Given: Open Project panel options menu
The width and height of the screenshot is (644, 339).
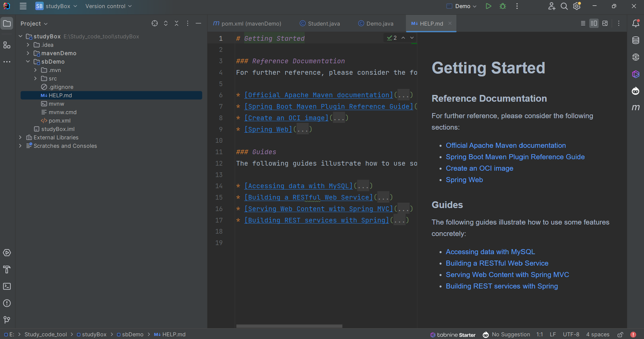Looking at the screenshot, I should 188,23.
